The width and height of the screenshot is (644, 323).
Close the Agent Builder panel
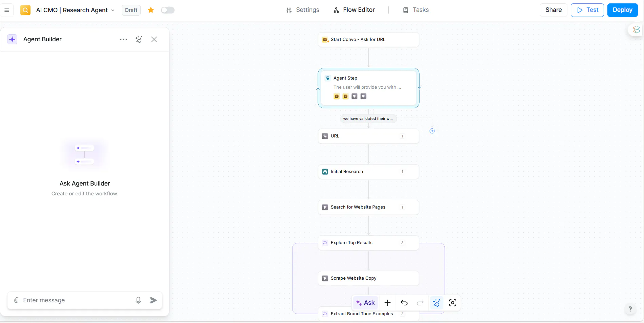pos(154,39)
